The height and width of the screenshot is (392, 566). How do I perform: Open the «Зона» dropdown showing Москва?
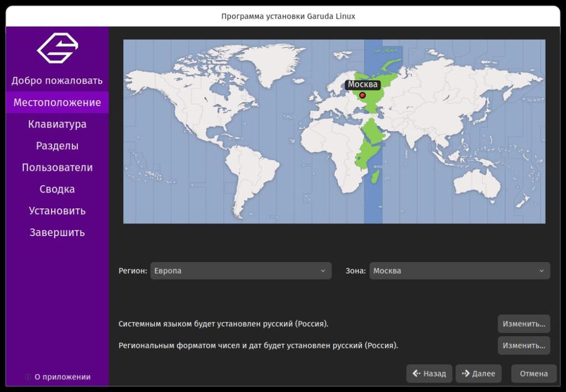click(459, 271)
